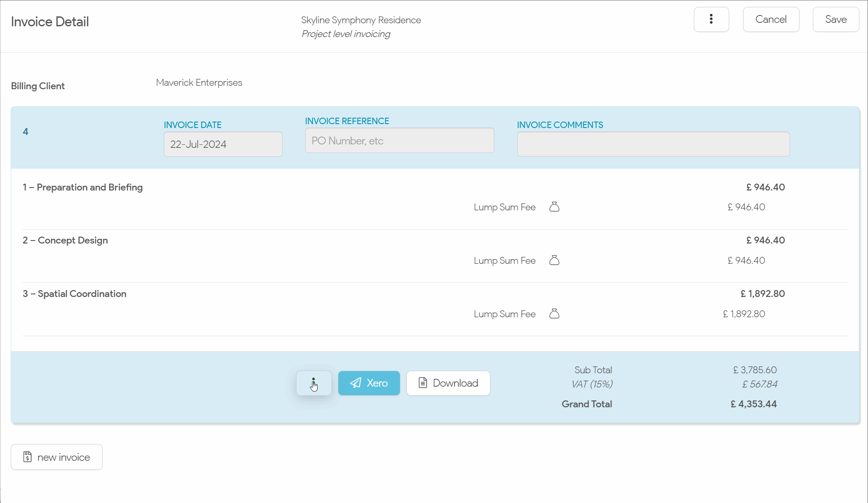The image size is (868, 503).
Task: Open the header three-dot options menu
Action: click(x=711, y=19)
